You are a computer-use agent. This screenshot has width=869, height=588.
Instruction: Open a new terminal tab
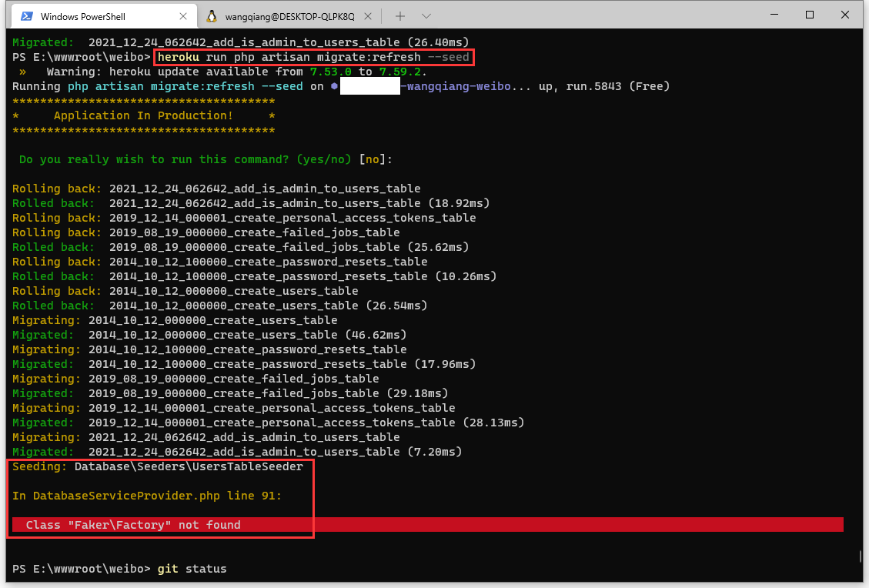tap(399, 17)
